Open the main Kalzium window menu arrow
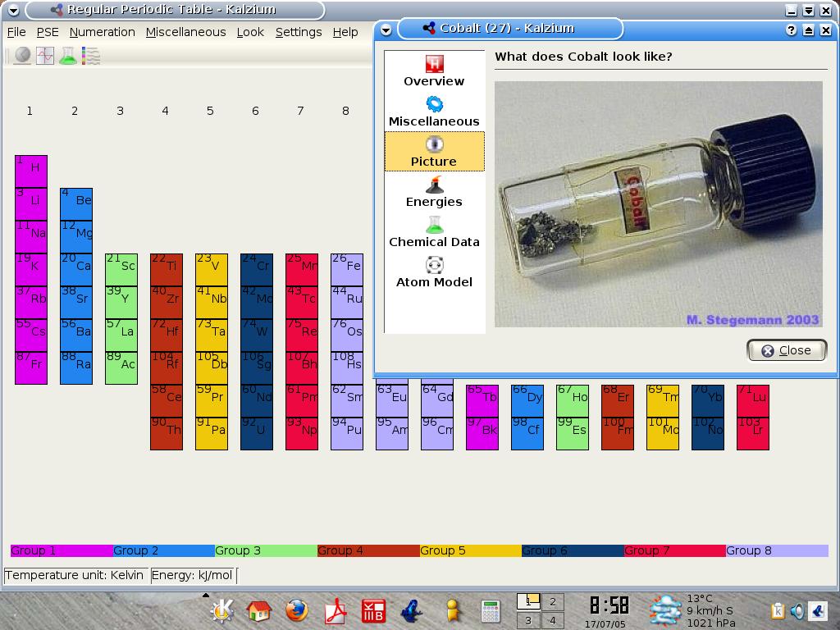Viewport: 840px width, 630px height. click(x=14, y=10)
